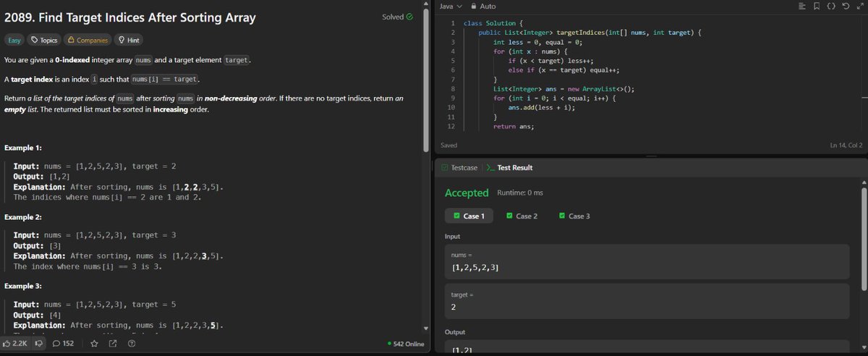Bookmark the code with the bookmark icon
The image size is (868, 356).
point(815,6)
